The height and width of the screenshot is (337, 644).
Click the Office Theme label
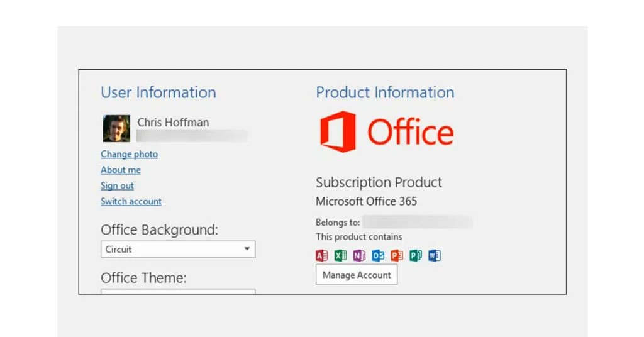pyautogui.click(x=143, y=277)
